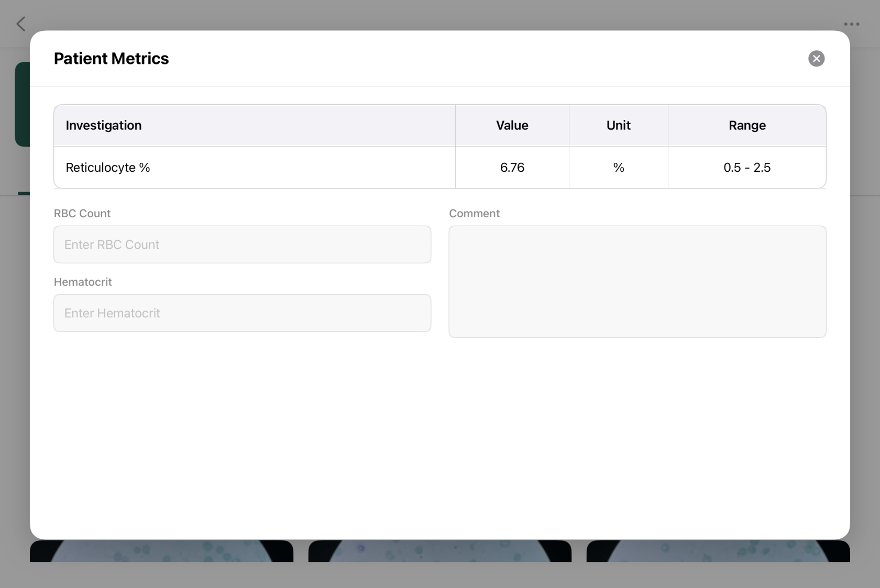The width and height of the screenshot is (880, 588).
Task: Go back using the top-left chevron
Action: (21, 24)
